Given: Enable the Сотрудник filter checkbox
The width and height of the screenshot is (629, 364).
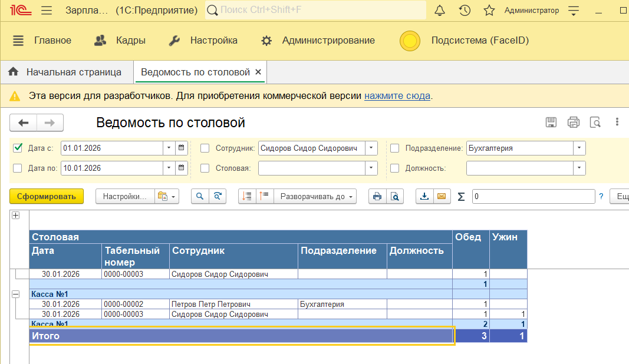Looking at the screenshot, I should tap(205, 148).
